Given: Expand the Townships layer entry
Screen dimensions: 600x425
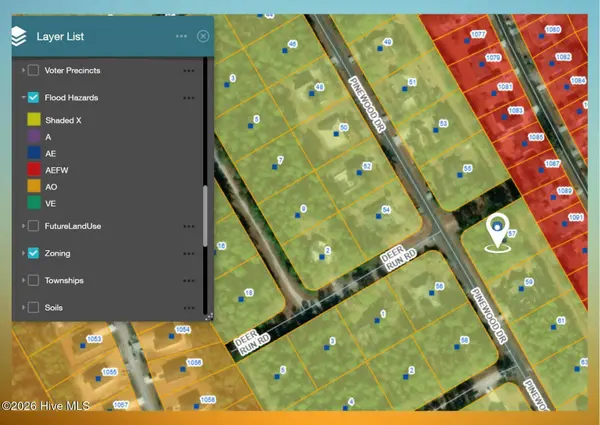Looking at the screenshot, I should click(x=22, y=281).
